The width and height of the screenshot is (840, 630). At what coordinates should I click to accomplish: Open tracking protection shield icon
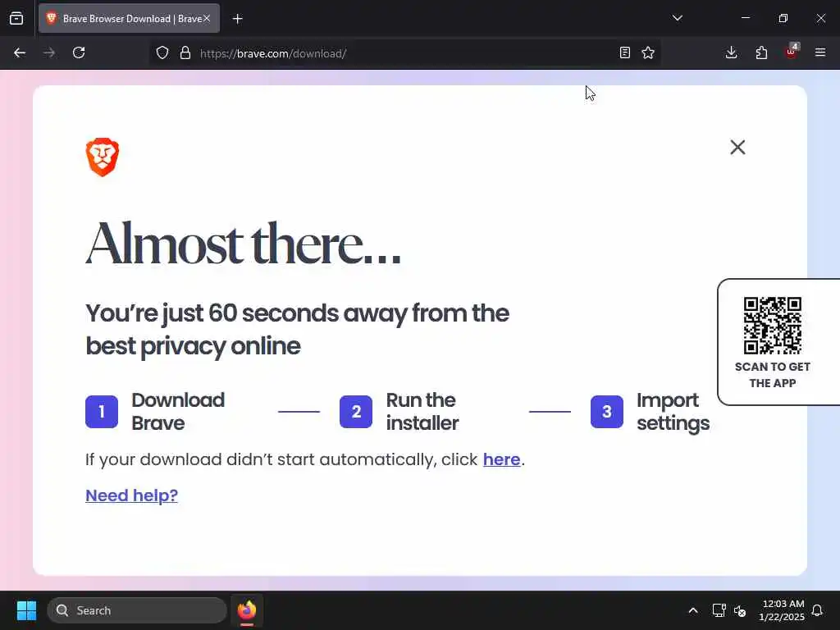coord(162,53)
